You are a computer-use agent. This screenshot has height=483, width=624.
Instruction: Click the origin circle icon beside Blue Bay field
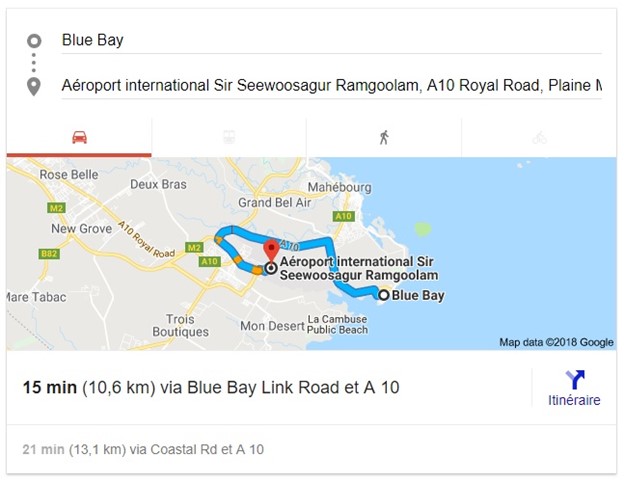tap(34, 41)
